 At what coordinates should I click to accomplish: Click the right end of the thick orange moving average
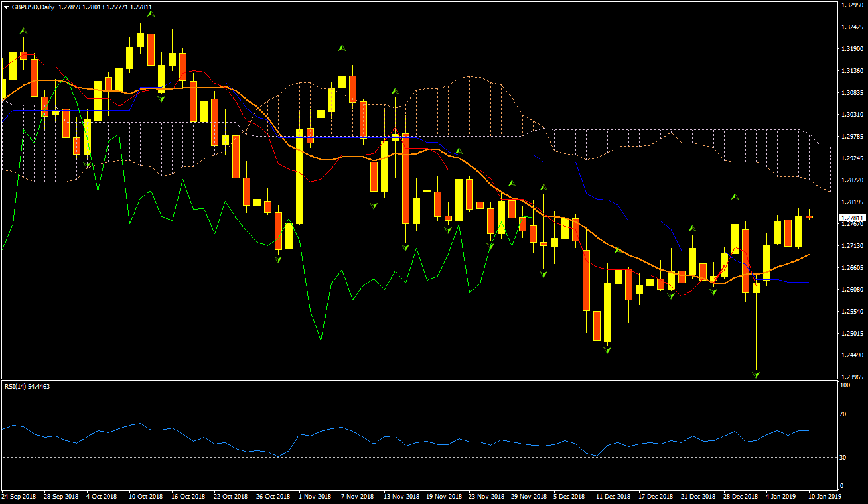point(808,255)
